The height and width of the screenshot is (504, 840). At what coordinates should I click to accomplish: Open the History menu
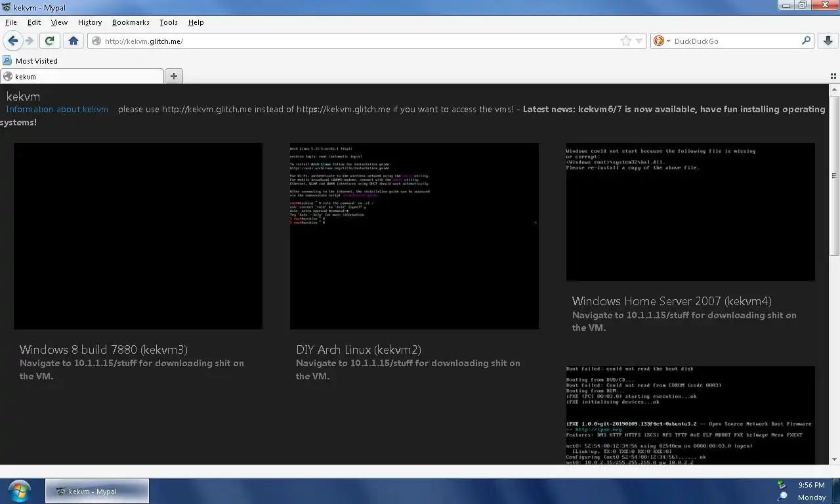90,22
